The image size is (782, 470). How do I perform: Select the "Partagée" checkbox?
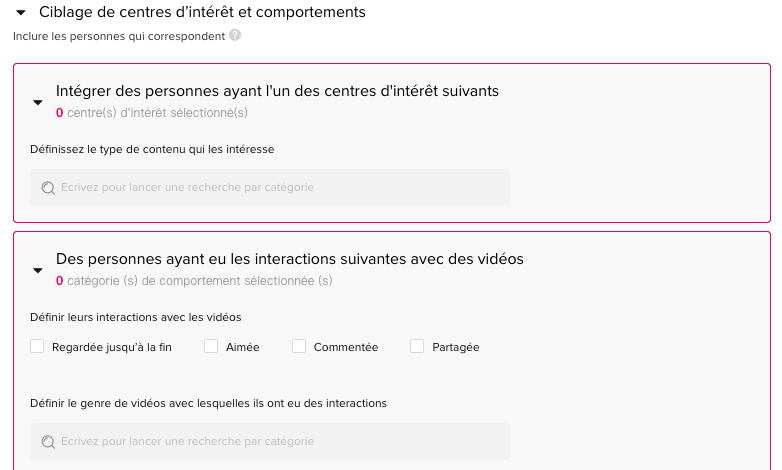[x=417, y=347]
